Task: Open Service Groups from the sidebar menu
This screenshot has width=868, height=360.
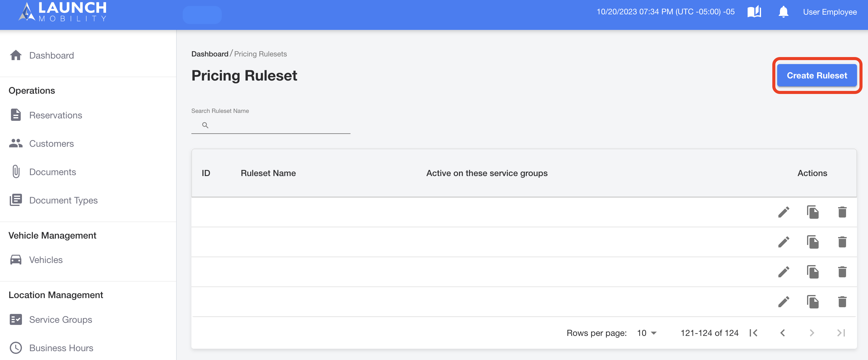Action: 61,319
